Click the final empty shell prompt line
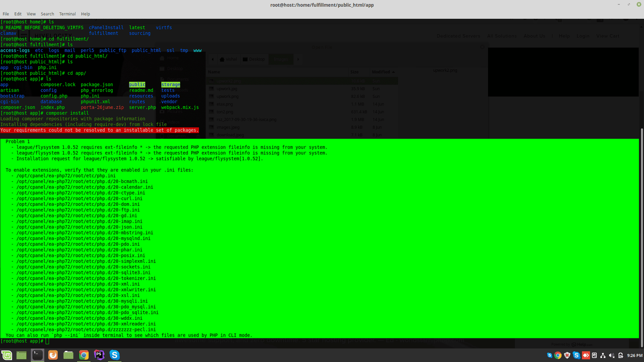The width and height of the screenshot is (644, 362). (178, 341)
